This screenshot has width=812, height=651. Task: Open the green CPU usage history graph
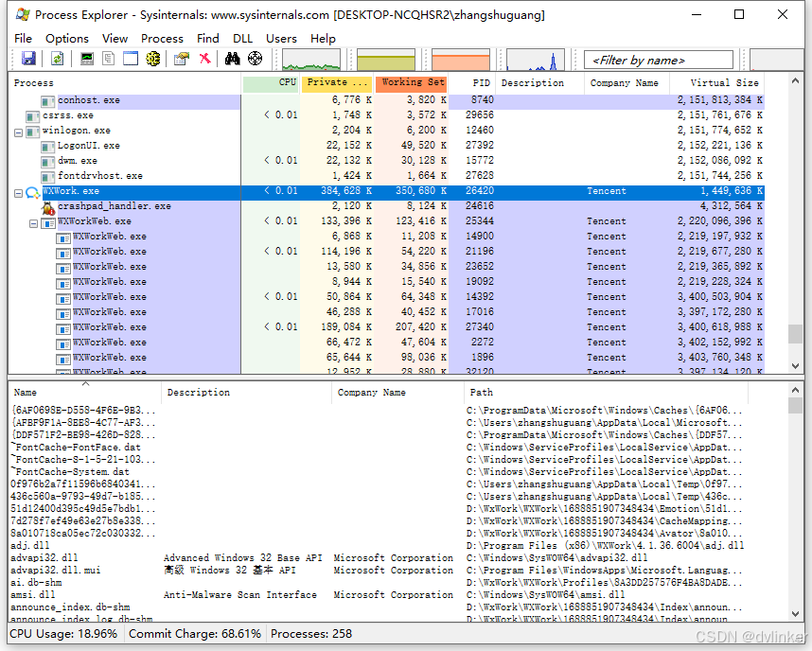tap(311, 60)
